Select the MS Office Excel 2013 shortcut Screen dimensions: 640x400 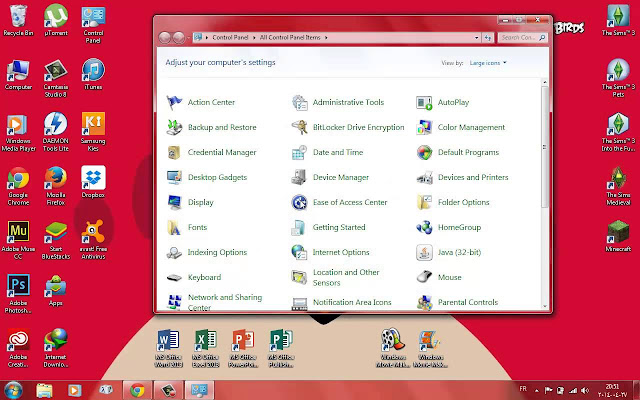click(206, 348)
